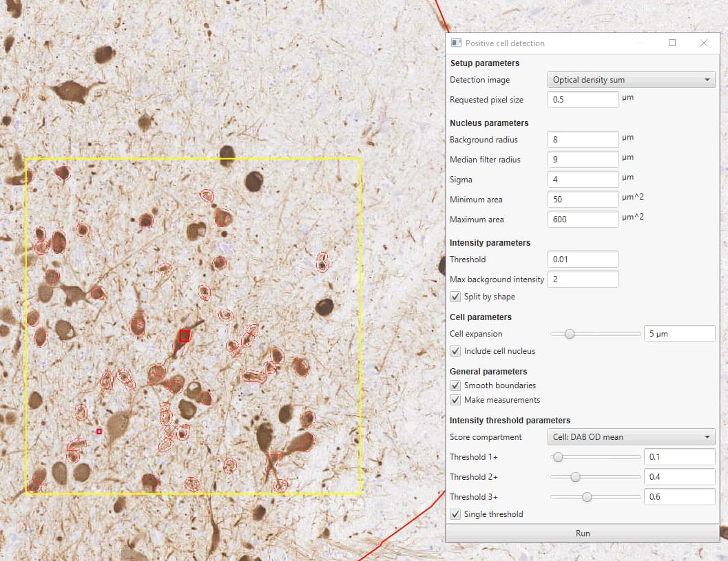Disable Smooth boundaries option
The image size is (728, 561).
point(455,385)
